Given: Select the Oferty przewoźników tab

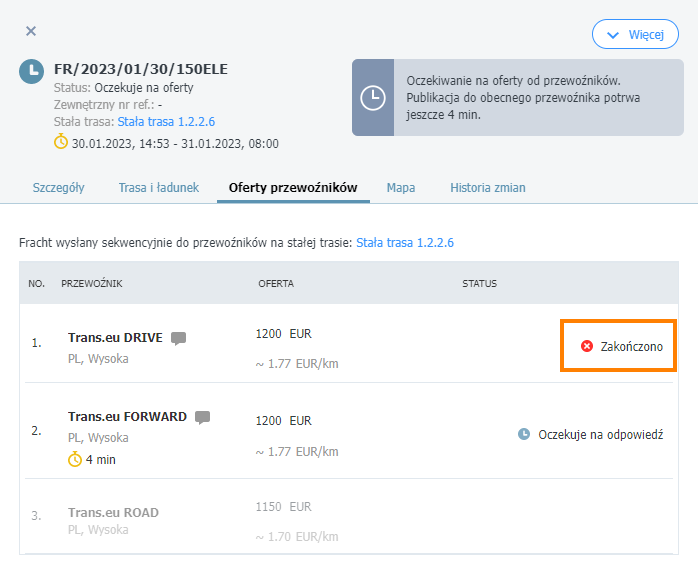Looking at the screenshot, I should pos(293,187).
